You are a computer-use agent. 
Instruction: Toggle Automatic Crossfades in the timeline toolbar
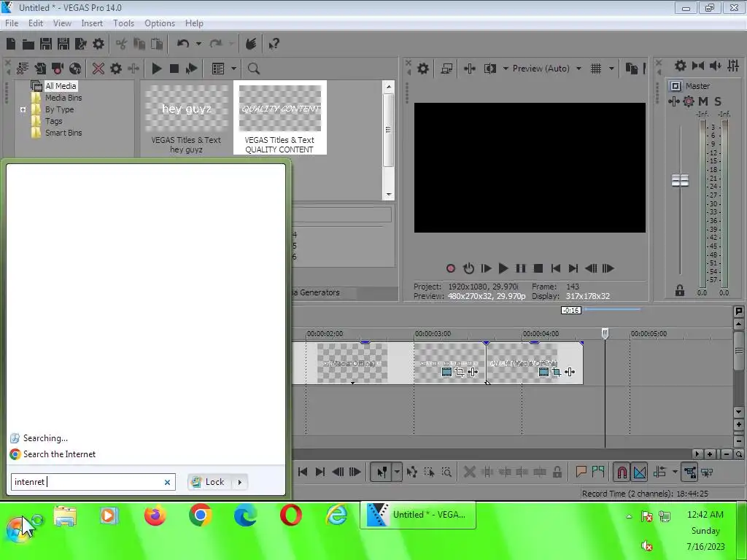(x=640, y=472)
